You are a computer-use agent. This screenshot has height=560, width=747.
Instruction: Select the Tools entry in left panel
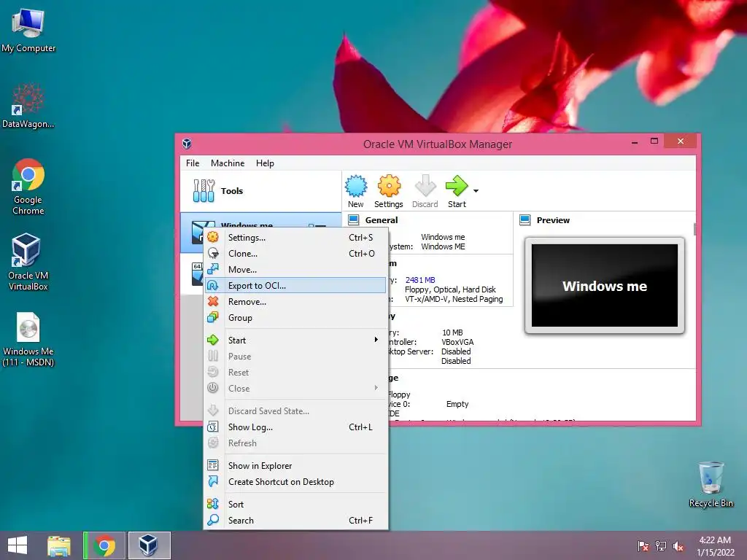click(x=260, y=191)
